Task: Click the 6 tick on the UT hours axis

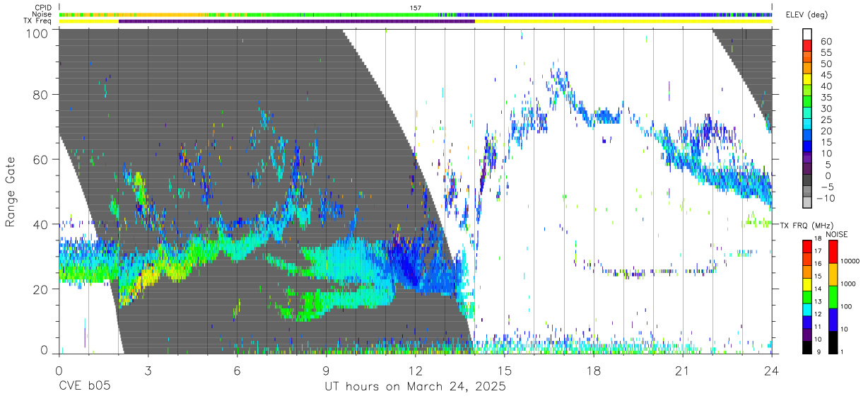Action: [237, 371]
